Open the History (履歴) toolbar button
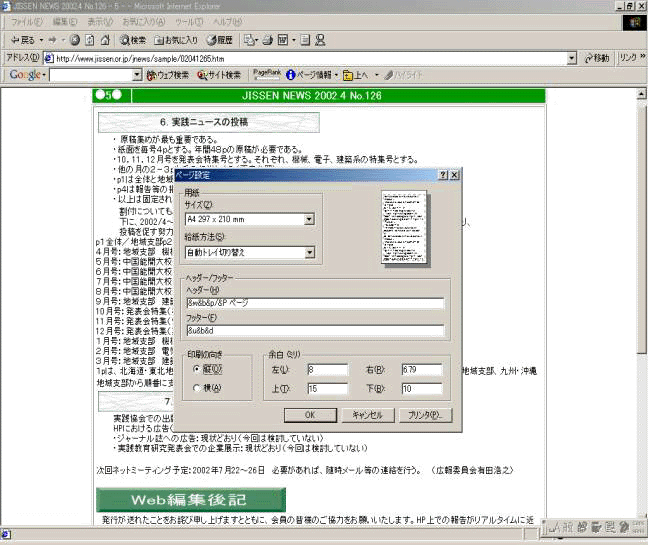The height and width of the screenshot is (545, 648). point(220,40)
